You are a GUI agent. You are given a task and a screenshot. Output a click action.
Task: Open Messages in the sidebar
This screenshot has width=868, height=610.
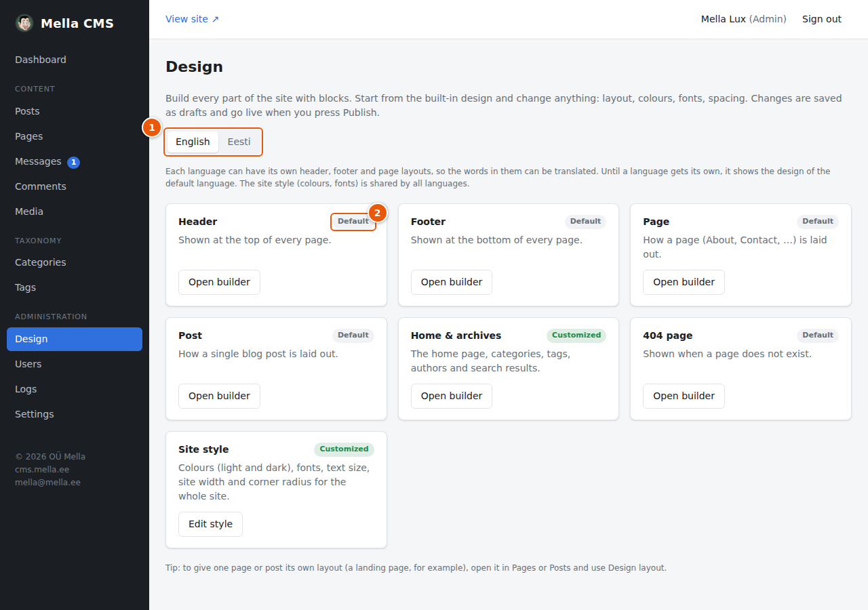(75, 161)
